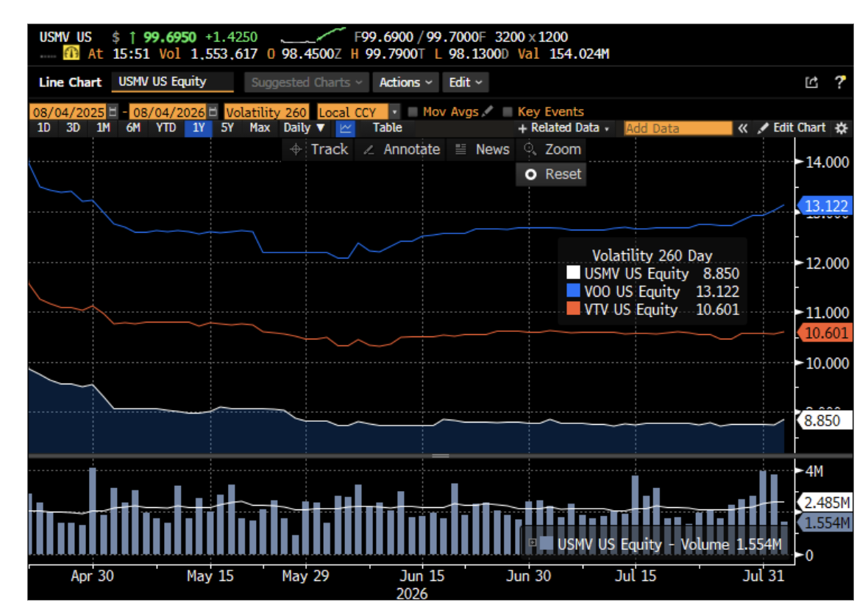Screen dimensions: 868x611
Task: Click the 13.122 VOO axis value label
Action: (825, 206)
